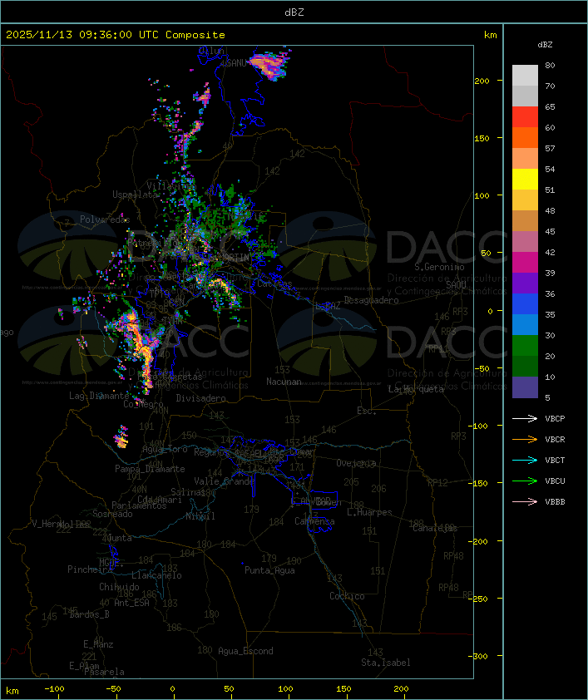Click the S.Geronimo map label
The height and width of the screenshot is (700, 588).
coord(439,267)
